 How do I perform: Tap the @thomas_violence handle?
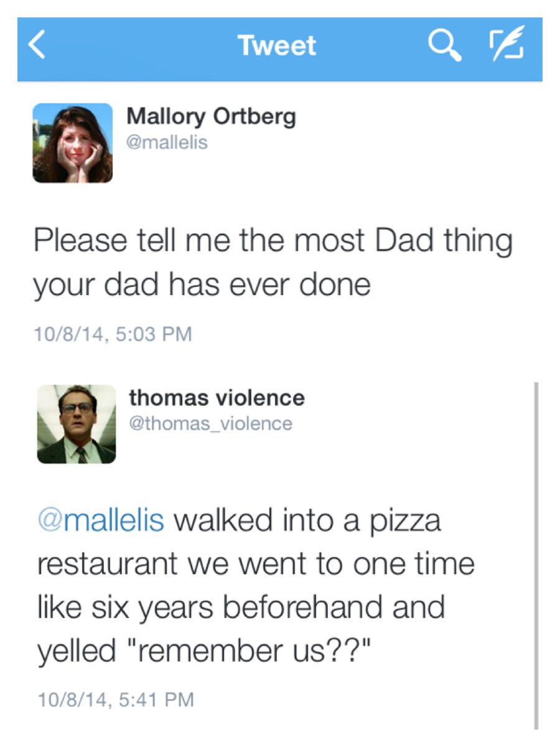[210, 423]
